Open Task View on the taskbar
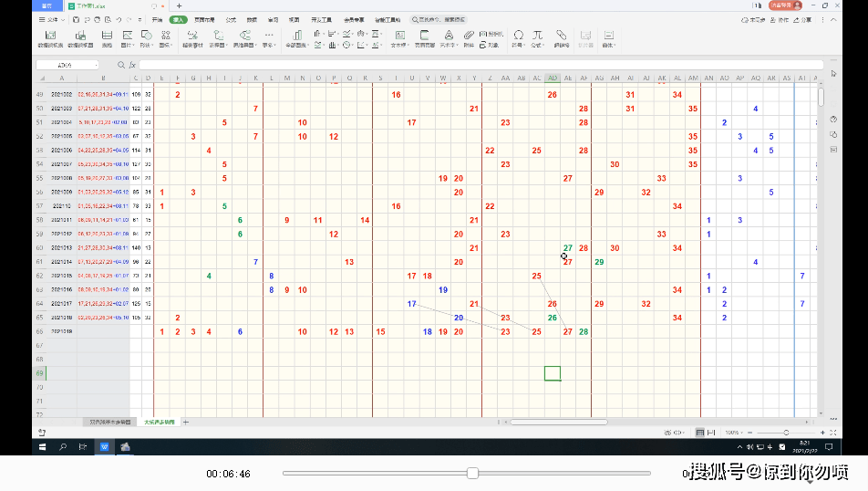Viewport: 868px width, 491px height. click(83, 446)
